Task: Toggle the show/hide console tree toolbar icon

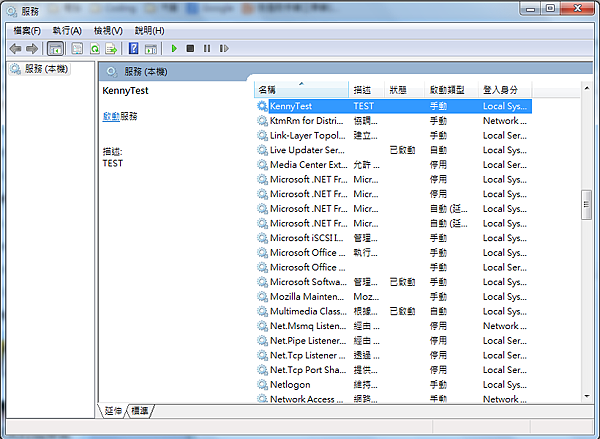Action: pos(55,49)
